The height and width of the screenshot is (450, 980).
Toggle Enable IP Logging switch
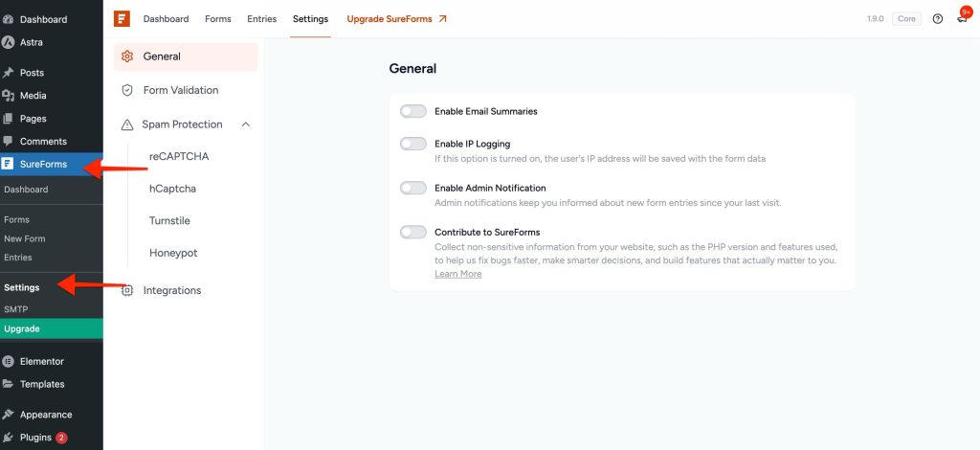pos(413,144)
